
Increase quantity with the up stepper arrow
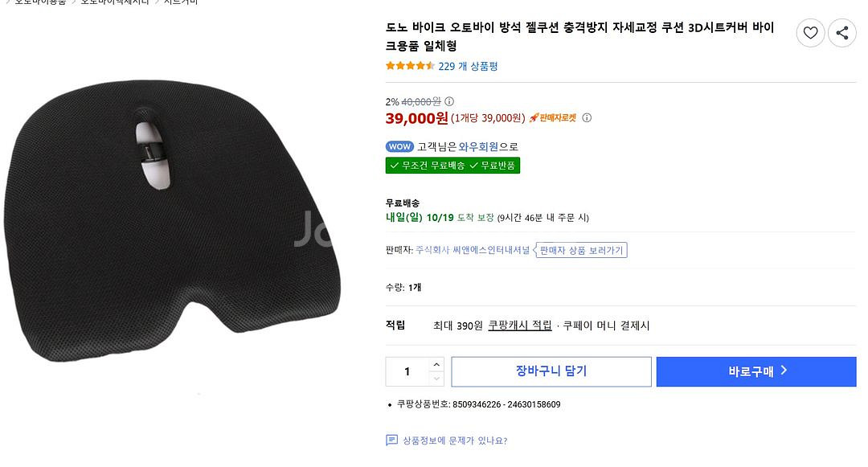pos(435,363)
